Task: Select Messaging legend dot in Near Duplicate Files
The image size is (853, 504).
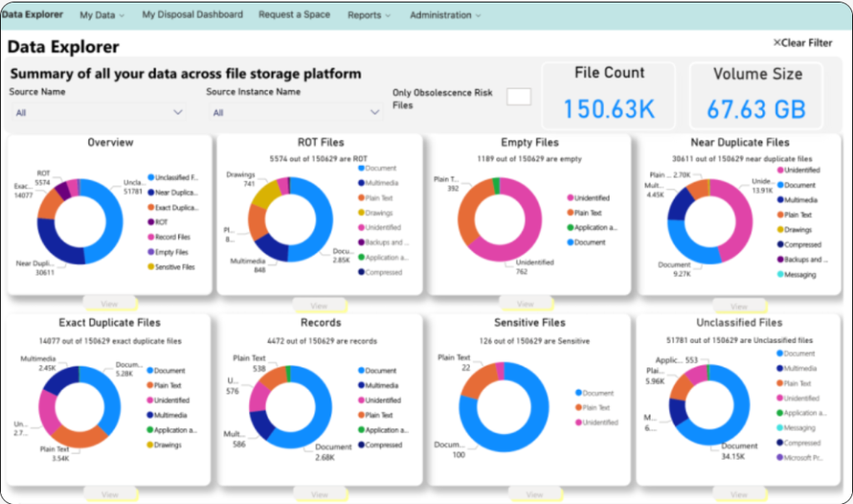Action: point(779,275)
